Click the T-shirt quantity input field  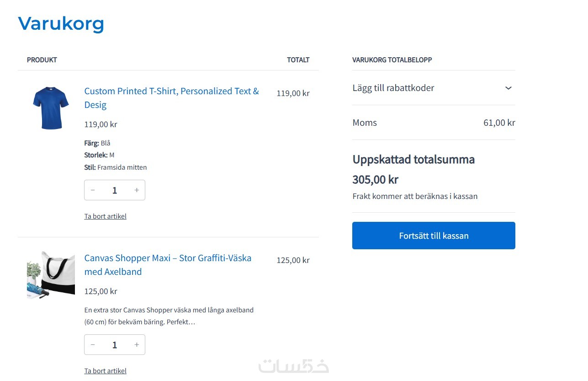(115, 190)
